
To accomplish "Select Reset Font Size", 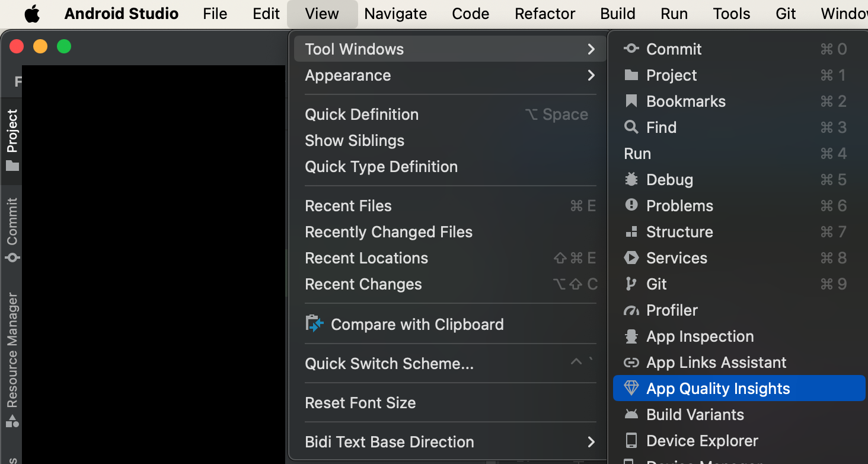I will click(x=360, y=403).
